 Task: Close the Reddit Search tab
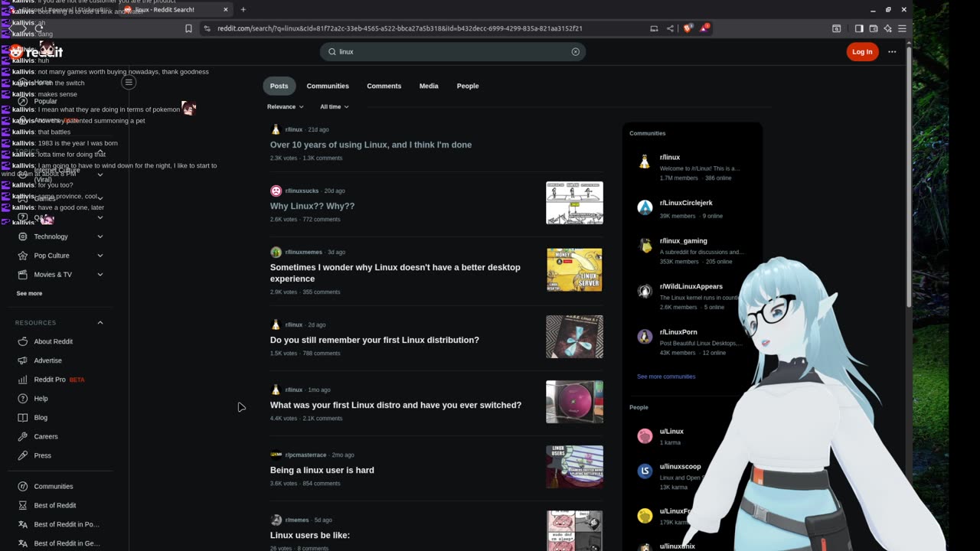point(226,9)
